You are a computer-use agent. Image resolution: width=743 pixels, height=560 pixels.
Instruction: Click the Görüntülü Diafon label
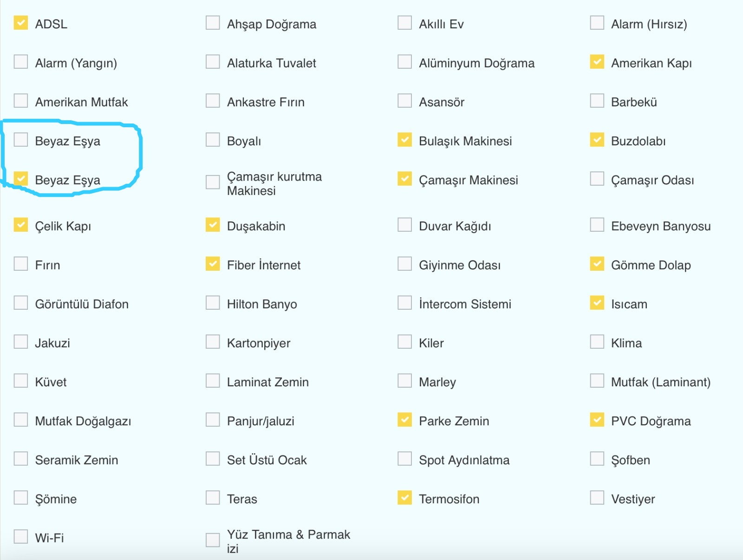82,304
